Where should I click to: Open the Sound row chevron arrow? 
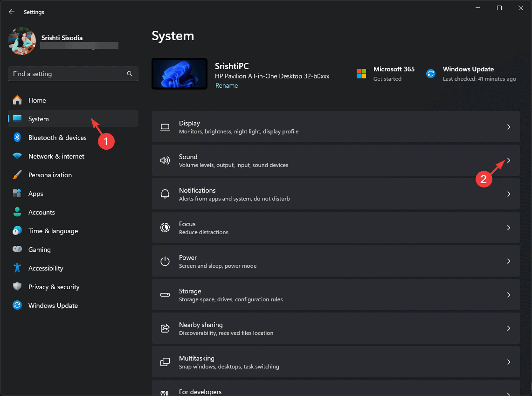(x=509, y=160)
